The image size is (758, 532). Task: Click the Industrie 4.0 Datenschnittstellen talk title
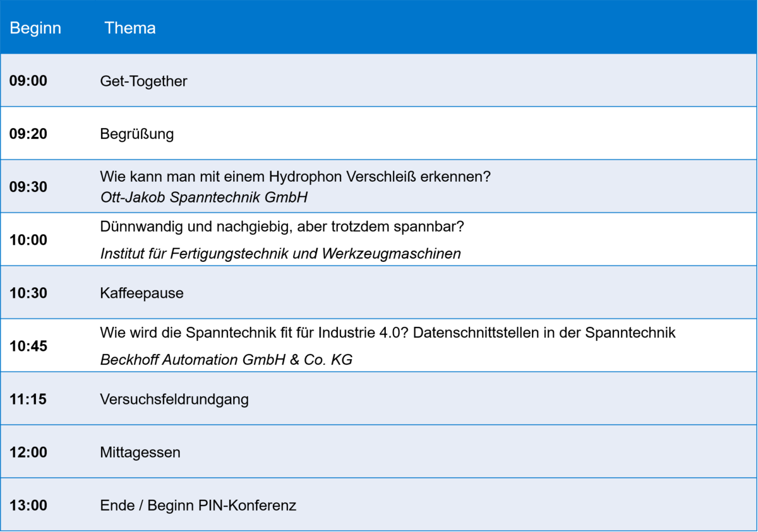388,333
